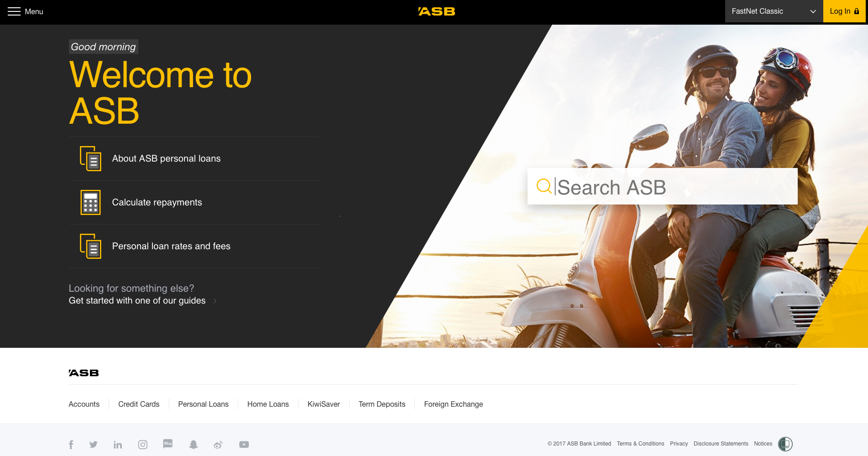Image resolution: width=868 pixels, height=456 pixels.
Task: Click the black ASB logo in footer
Action: point(84,373)
